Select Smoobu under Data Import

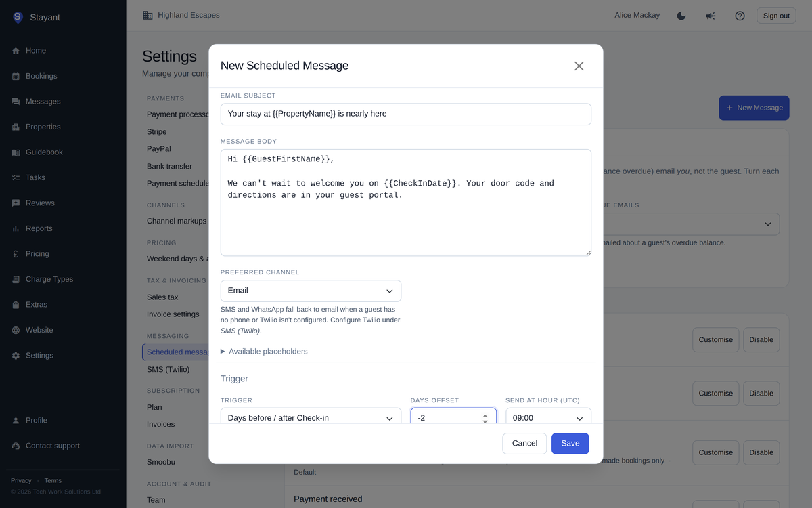(x=160, y=463)
